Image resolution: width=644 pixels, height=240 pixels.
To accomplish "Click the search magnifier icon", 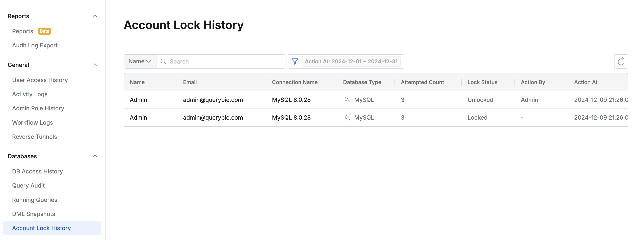I will [163, 61].
